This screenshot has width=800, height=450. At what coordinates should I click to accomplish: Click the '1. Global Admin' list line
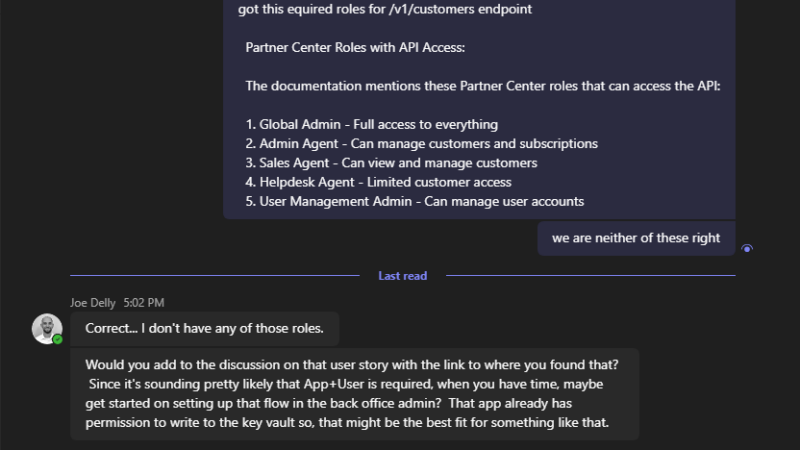tap(371, 125)
